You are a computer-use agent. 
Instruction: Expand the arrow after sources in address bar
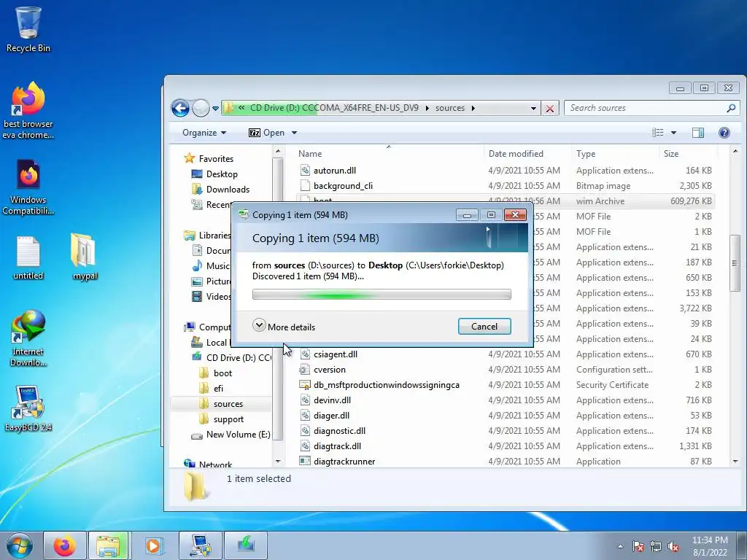click(x=473, y=108)
